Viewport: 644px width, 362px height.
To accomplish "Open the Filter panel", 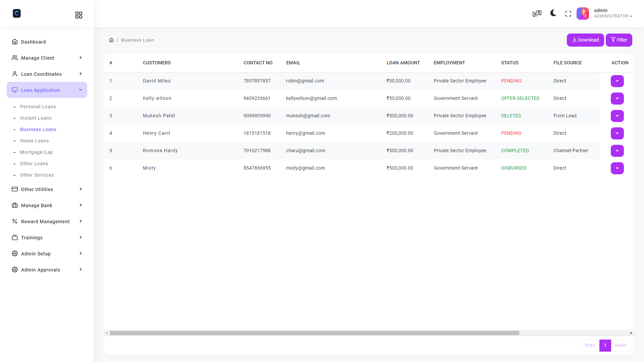I will tap(619, 40).
